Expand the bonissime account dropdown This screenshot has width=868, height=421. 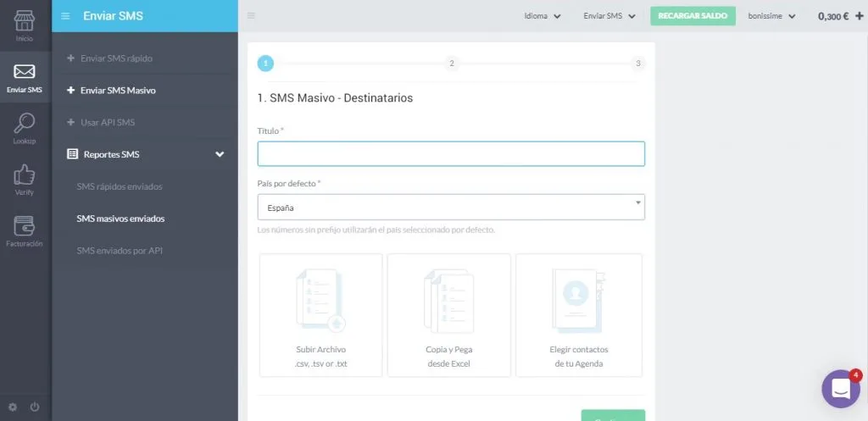coord(771,16)
